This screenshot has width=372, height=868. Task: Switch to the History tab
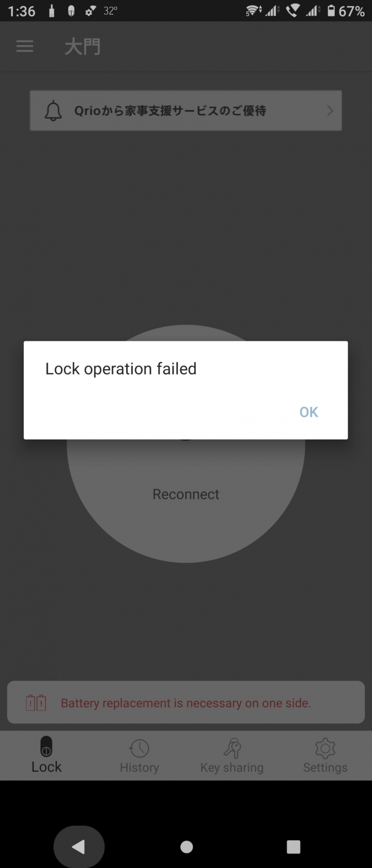tap(139, 755)
